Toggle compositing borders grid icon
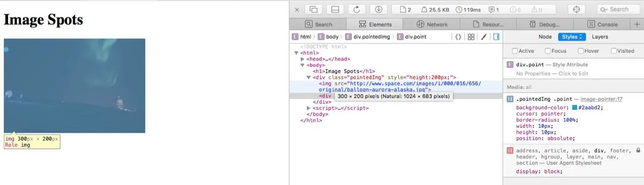The image size is (644, 185). click(471, 37)
